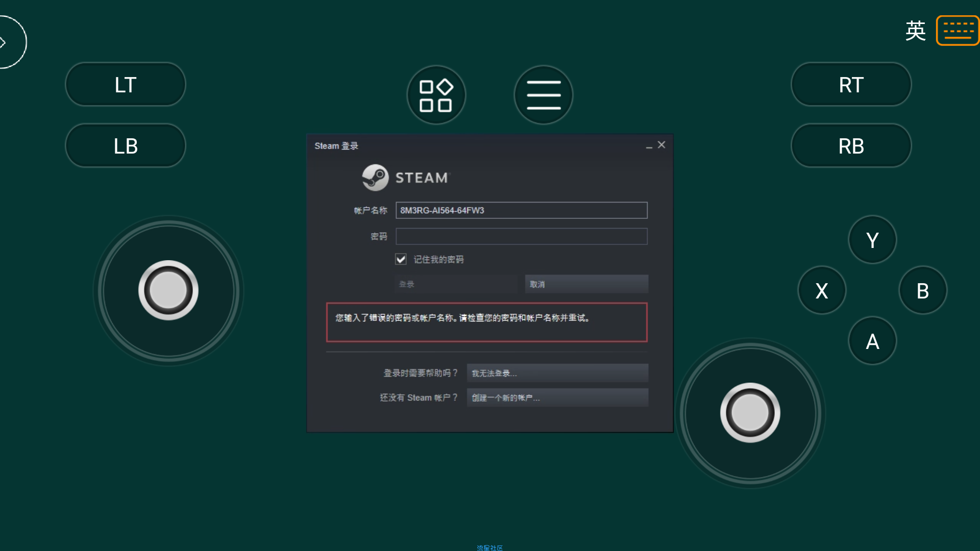Image resolution: width=980 pixels, height=551 pixels.
Task: Click the 登录 login button
Action: click(456, 284)
